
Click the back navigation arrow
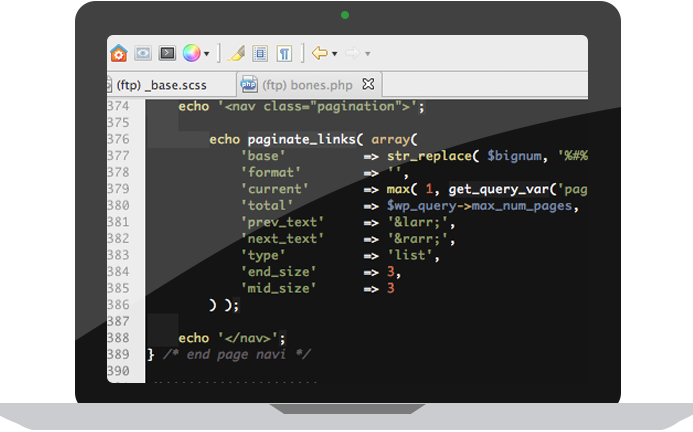point(320,54)
